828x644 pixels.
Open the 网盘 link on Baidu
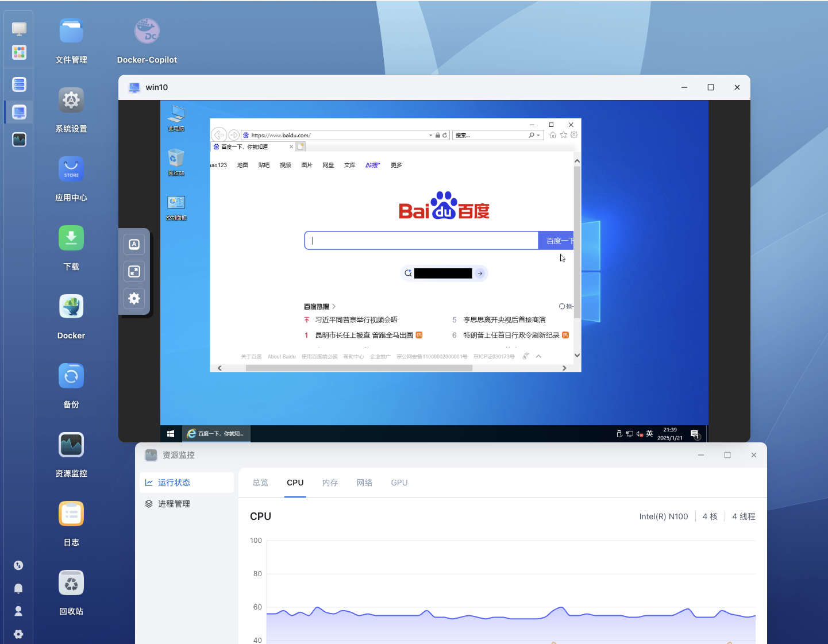click(x=328, y=165)
